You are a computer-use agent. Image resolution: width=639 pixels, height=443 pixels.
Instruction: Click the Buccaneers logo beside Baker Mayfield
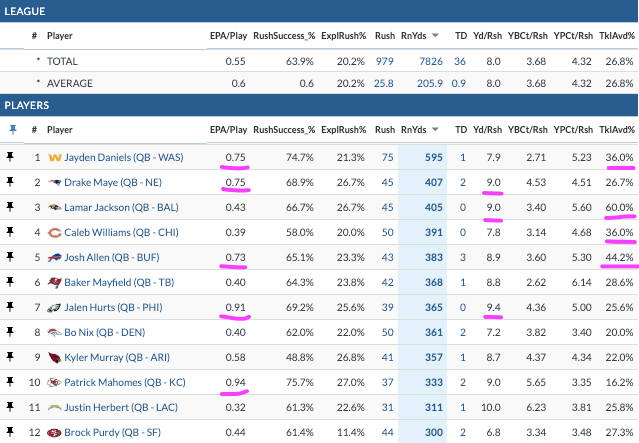coord(55,282)
